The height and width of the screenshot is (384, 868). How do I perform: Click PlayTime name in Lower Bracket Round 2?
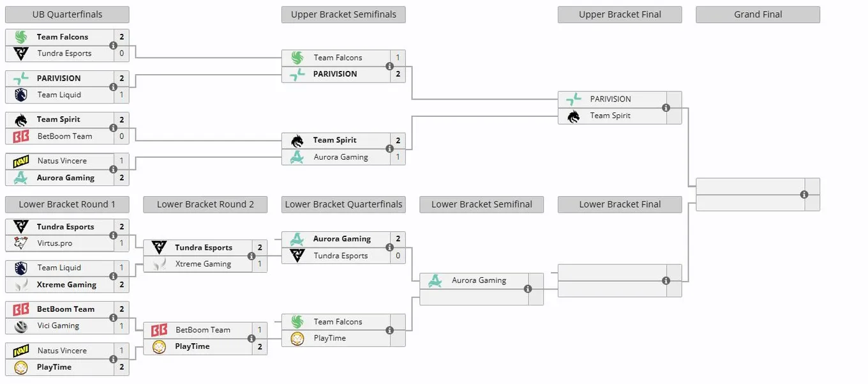[x=192, y=346]
